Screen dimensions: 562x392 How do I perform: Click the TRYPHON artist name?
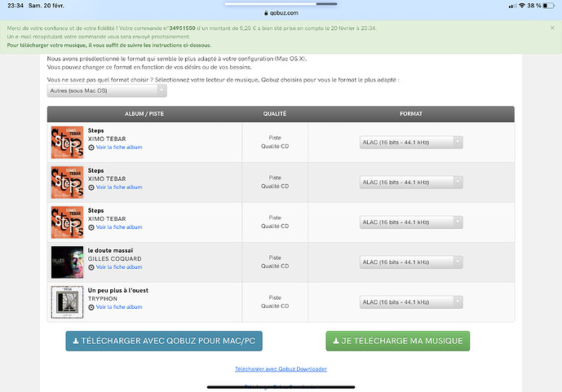point(103,298)
